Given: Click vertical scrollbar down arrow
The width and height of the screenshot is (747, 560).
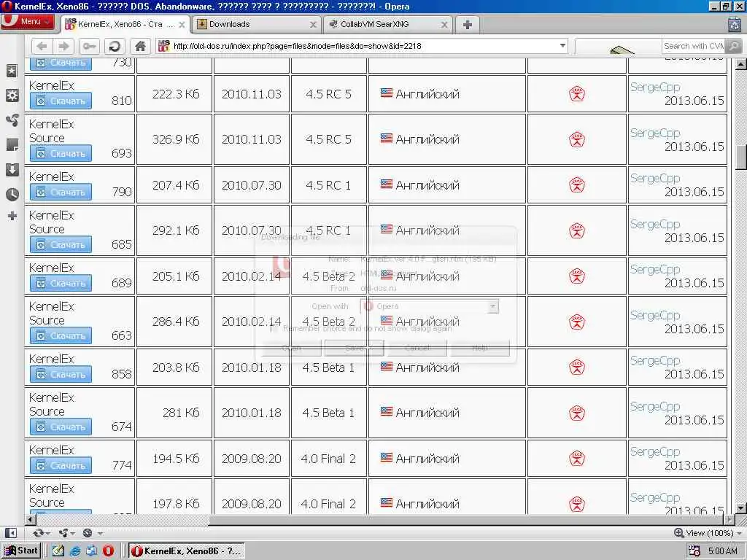Looking at the screenshot, I should (741, 508).
